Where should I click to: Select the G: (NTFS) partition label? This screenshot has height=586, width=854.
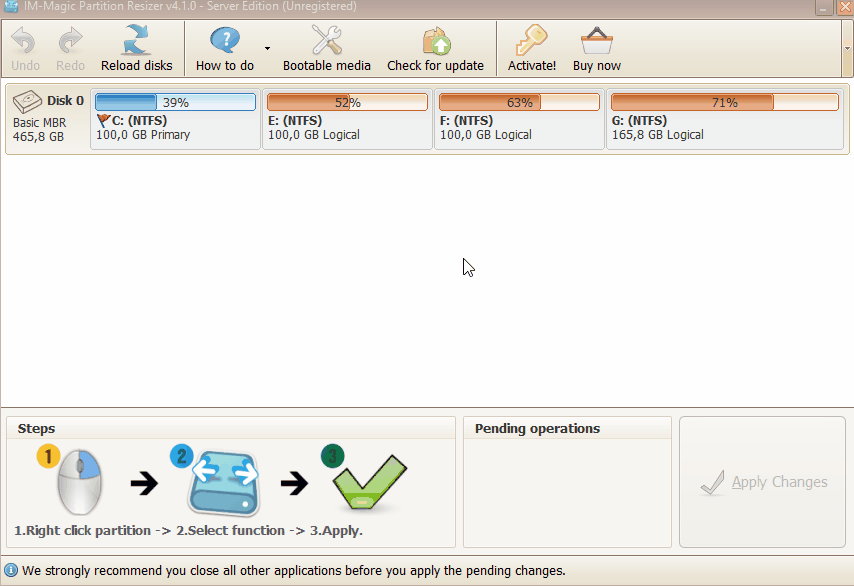point(639,120)
